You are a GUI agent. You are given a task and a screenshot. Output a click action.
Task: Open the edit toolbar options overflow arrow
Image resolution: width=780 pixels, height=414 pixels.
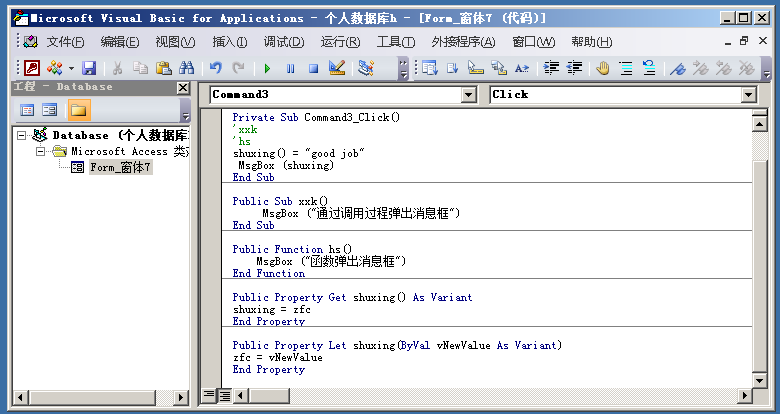[x=767, y=69]
